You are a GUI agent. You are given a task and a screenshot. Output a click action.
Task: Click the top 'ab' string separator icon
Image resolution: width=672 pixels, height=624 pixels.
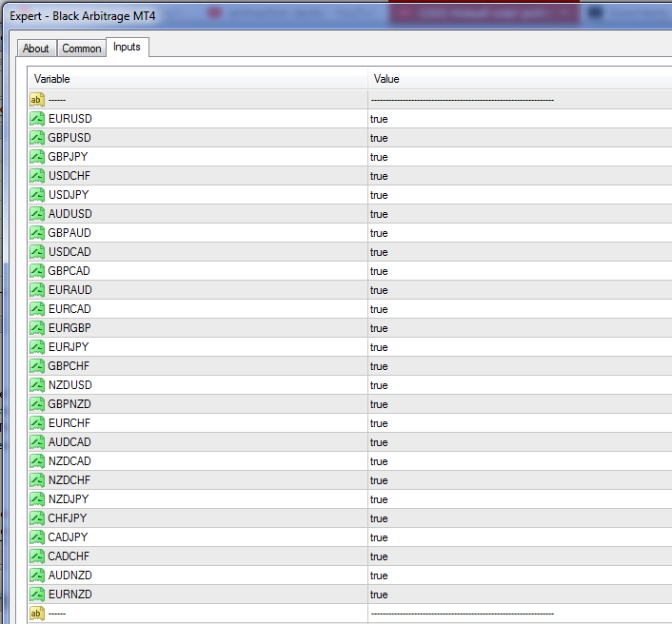(x=37, y=100)
